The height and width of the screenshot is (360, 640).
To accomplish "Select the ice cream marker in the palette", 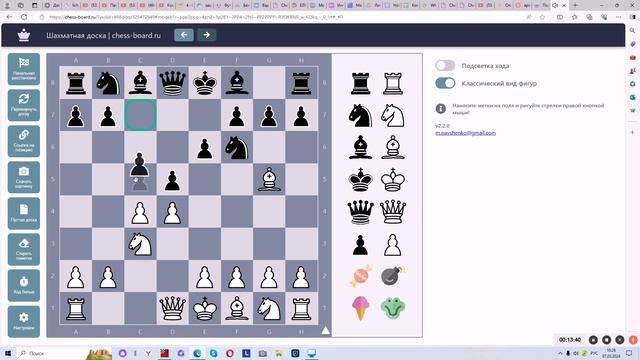I will coord(360,308).
